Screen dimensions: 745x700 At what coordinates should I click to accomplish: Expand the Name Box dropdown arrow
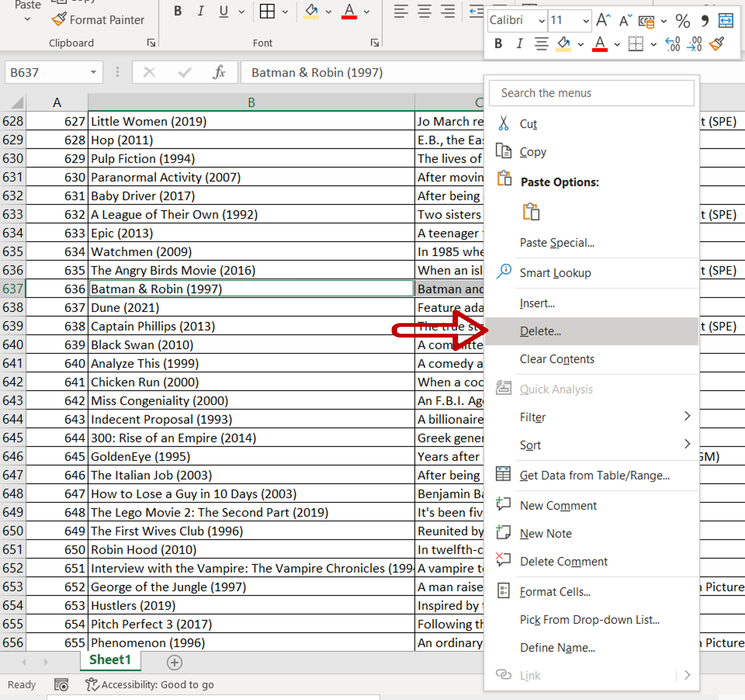[x=93, y=72]
